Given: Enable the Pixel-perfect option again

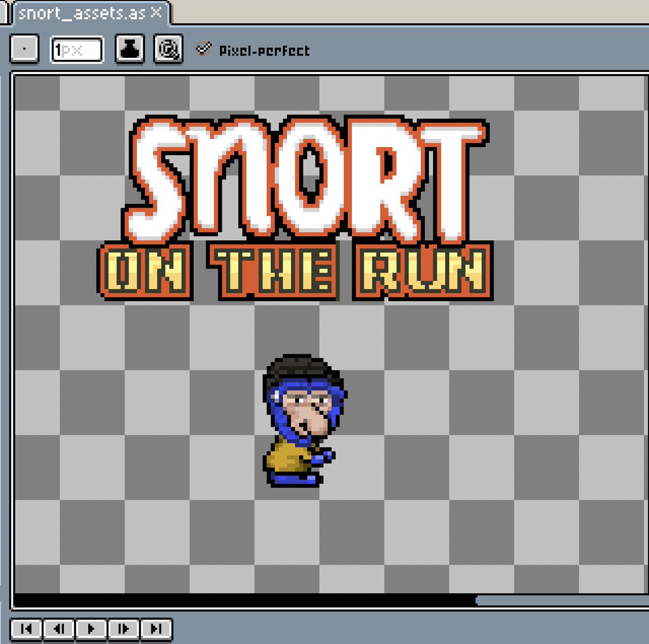Looking at the screenshot, I should click(204, 49).
